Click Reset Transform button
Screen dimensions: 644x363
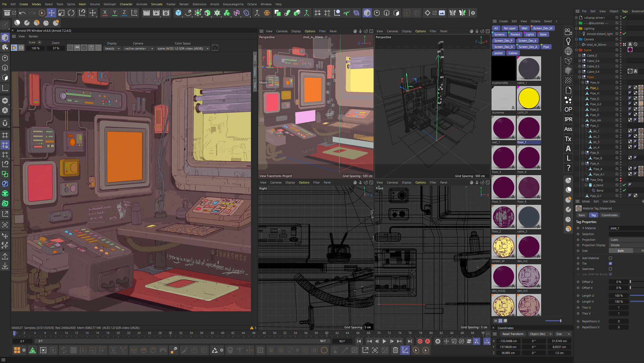click(x=513, y=334)
